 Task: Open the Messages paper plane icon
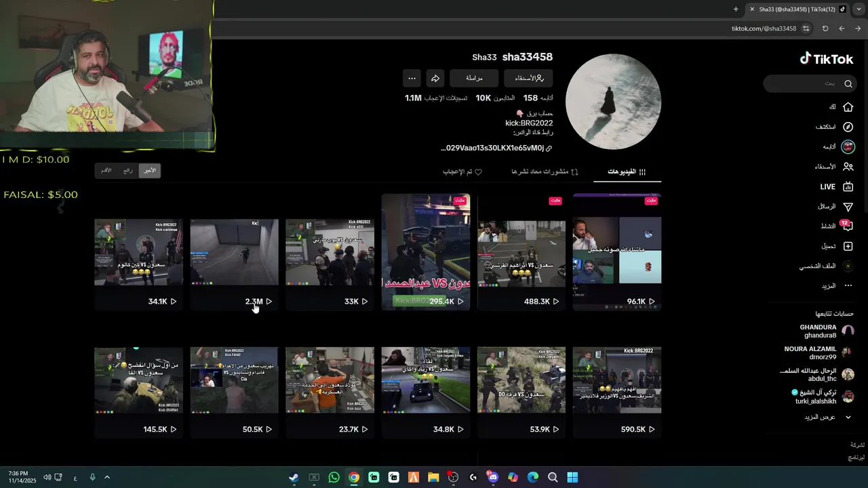(x=848, y=207)
